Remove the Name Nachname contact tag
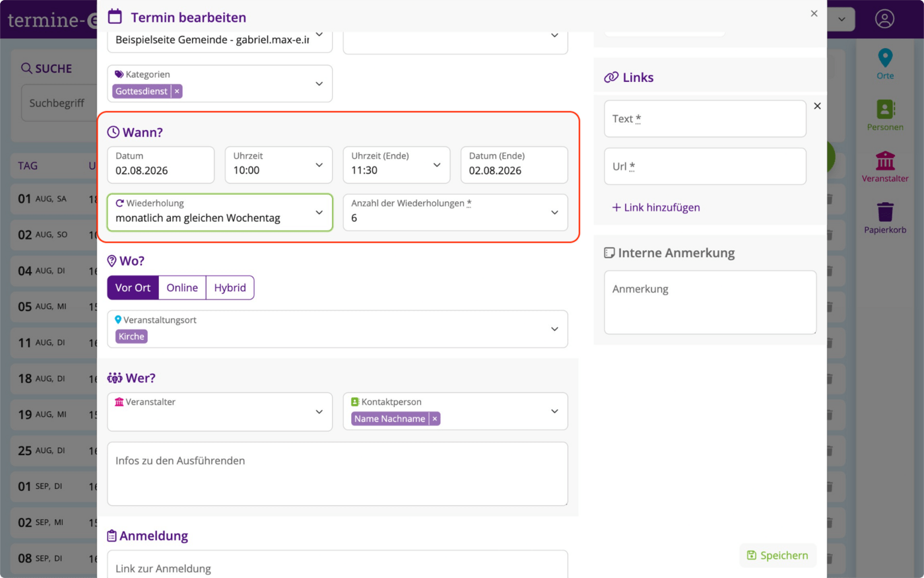924x578 pixels. click(435, 419)
